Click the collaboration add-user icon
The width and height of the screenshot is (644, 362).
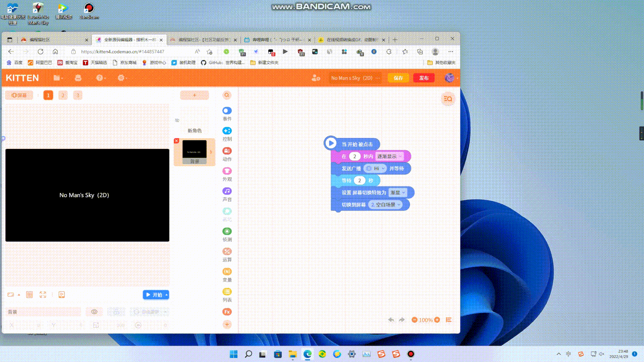[x=316, y=78]
